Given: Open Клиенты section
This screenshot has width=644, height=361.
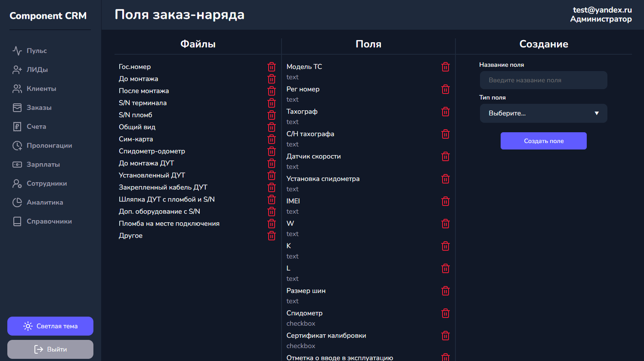Looking at the screenshot, I should point(34,89).
